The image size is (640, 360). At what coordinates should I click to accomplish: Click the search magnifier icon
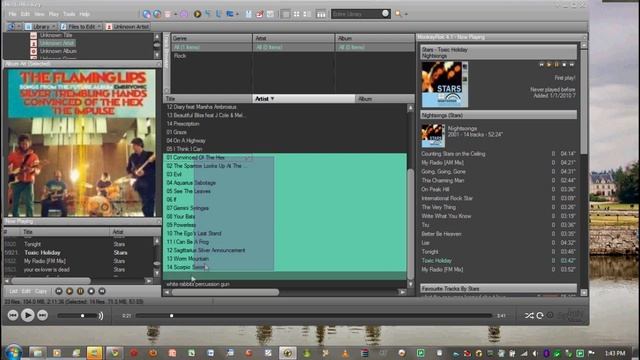tap(398, 14)
